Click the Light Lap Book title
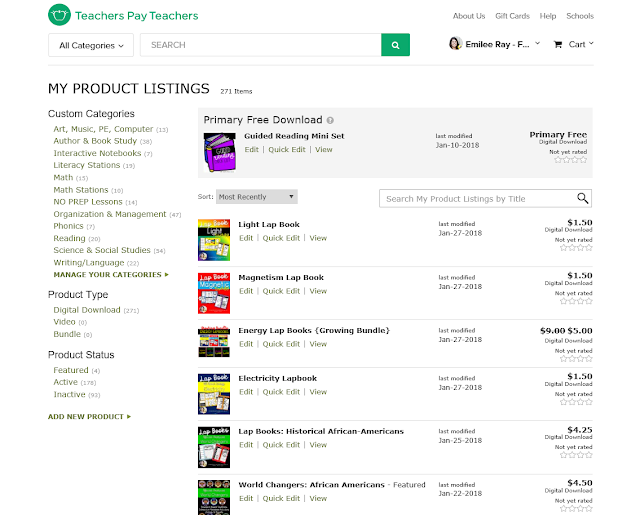 pyautogui.click(x=269, y=224)
